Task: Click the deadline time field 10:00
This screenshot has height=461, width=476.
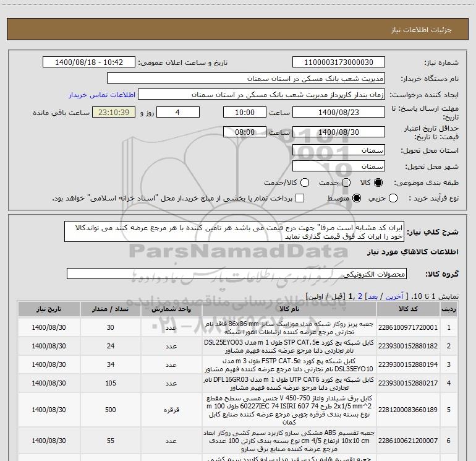Action: click(x=245, y=112)
